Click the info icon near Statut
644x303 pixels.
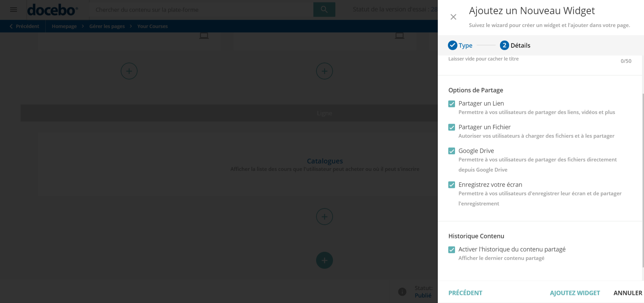coord(402,291)
